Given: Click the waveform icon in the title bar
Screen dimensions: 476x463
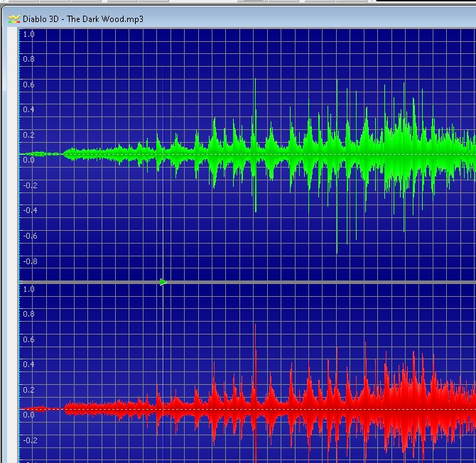Looking at the screenshot, I should pyautogui.click(x=13, y=18).
